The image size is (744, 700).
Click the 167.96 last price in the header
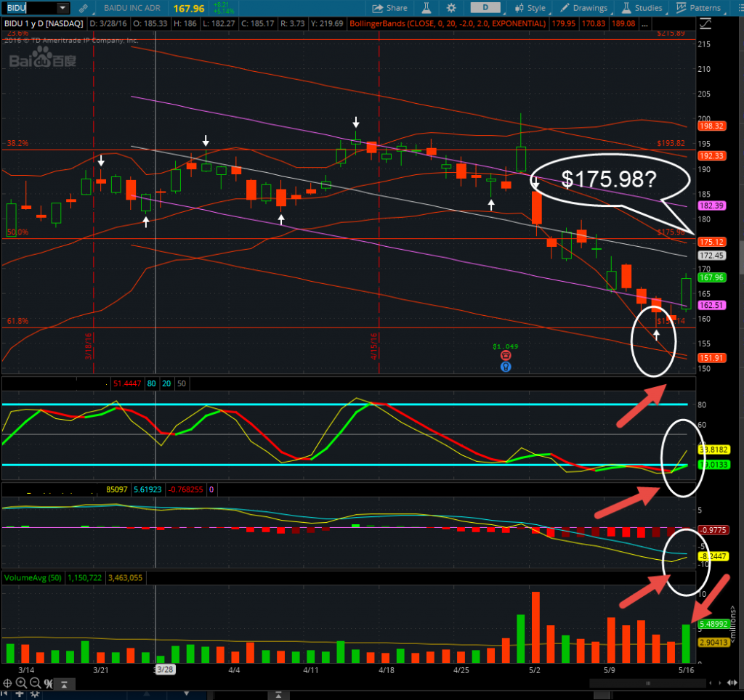[189, 9]
